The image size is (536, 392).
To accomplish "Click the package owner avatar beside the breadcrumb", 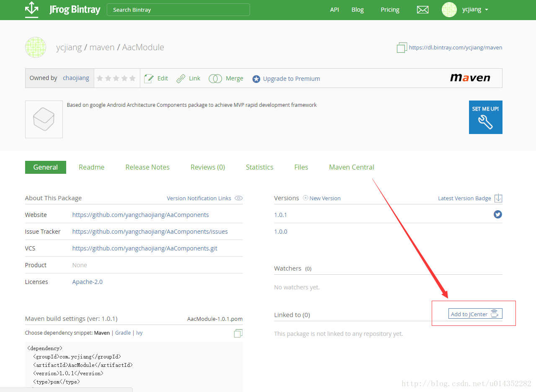I will [x=35, y=47].
